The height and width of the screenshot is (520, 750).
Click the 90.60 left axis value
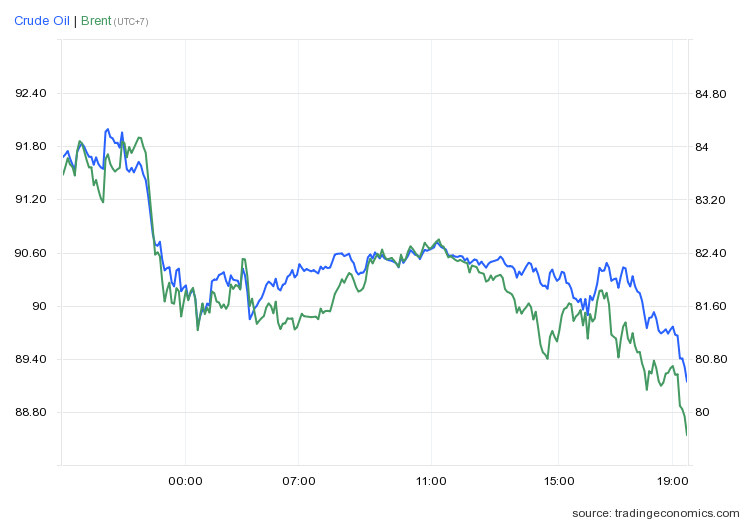30,253
